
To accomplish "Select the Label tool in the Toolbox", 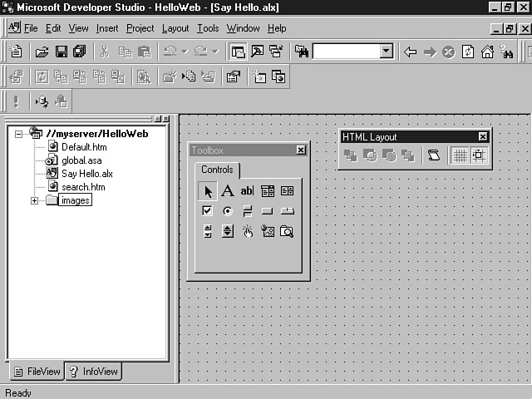I will (x=227, y=191).
